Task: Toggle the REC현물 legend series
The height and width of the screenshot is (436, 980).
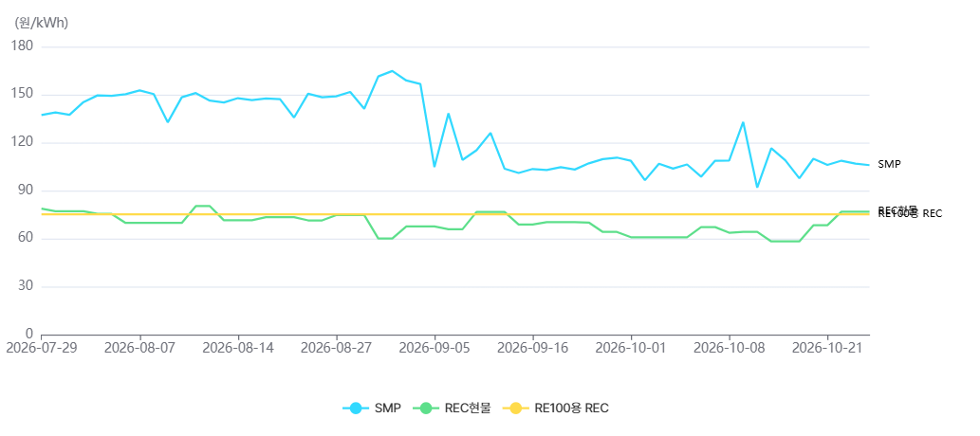Action: click(x=452, y=409)
